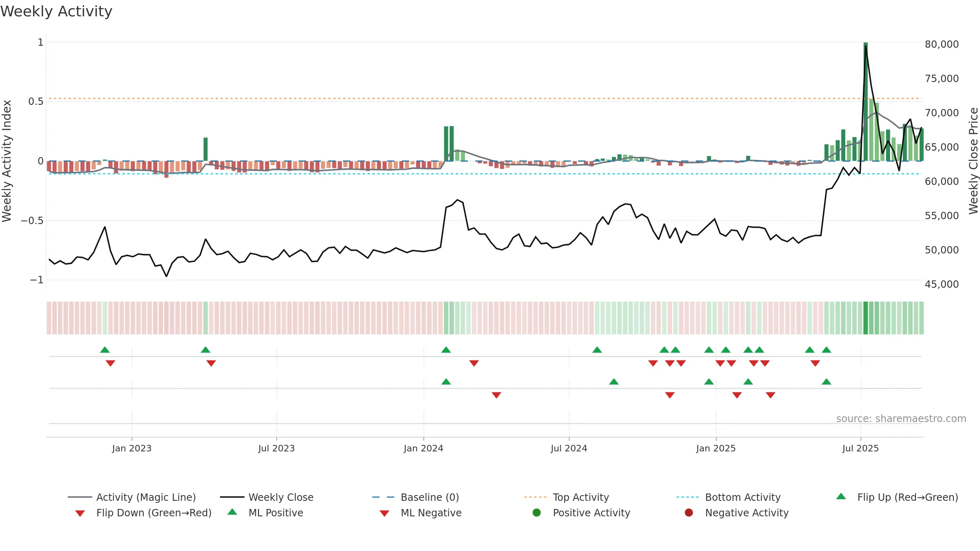The width and height of the screenshot is (980, 551).
Task: Click the Jul 2025 x-axis label
Action: (860, 448)
